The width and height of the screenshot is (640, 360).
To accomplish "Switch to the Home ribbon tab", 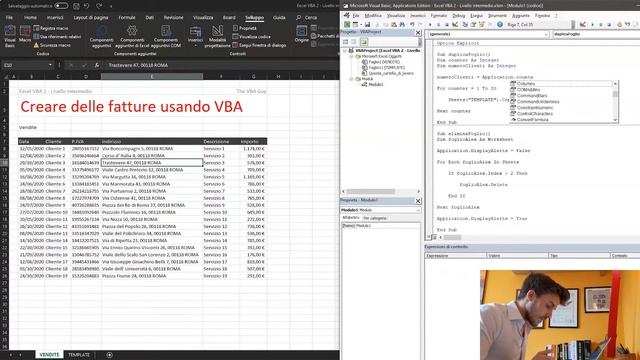I will (30, 18).
